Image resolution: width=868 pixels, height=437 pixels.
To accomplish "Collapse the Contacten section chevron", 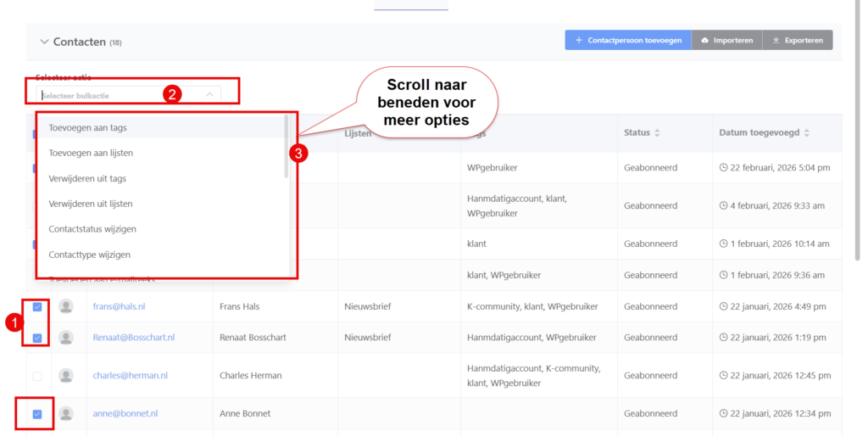I will 43,42.
